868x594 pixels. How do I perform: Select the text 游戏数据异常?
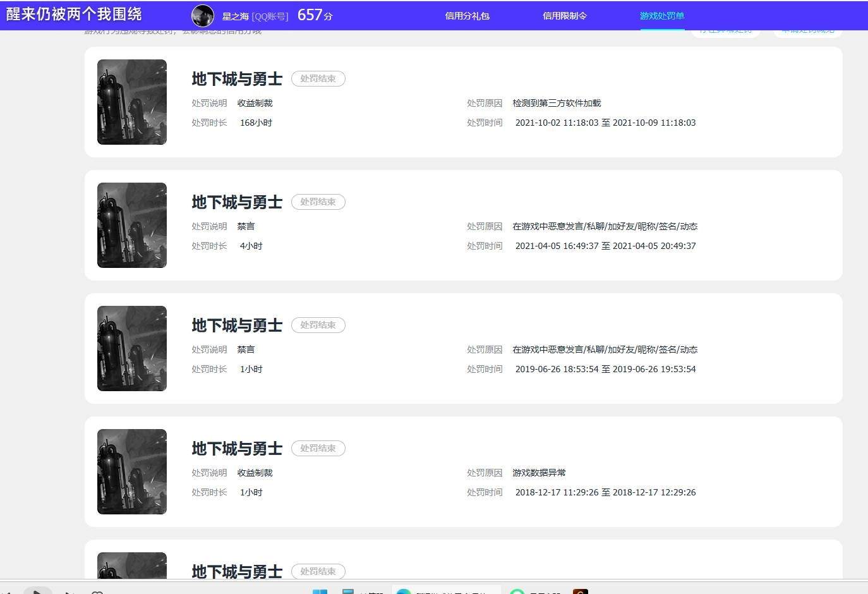(539, 473)
